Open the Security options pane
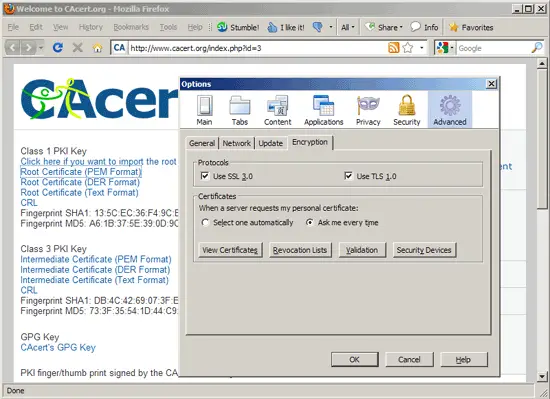This screenshot has height=399, width=550. (x=407, y=110)
